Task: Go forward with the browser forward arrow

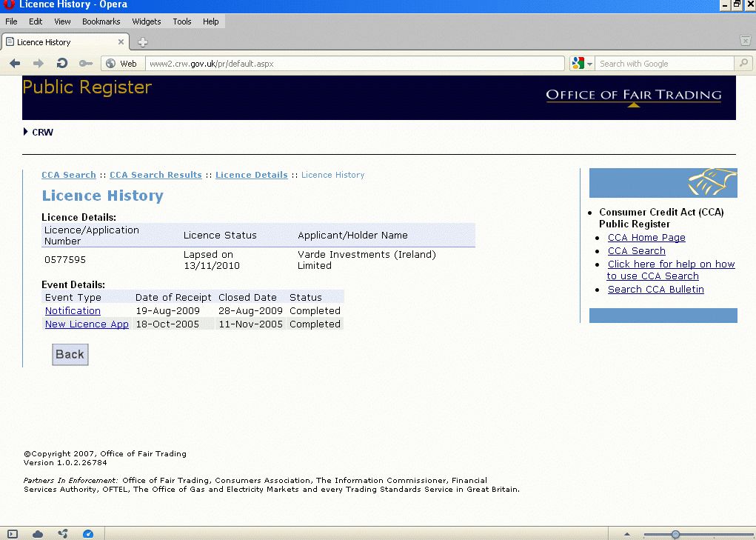Action: [x=38, y=63]
